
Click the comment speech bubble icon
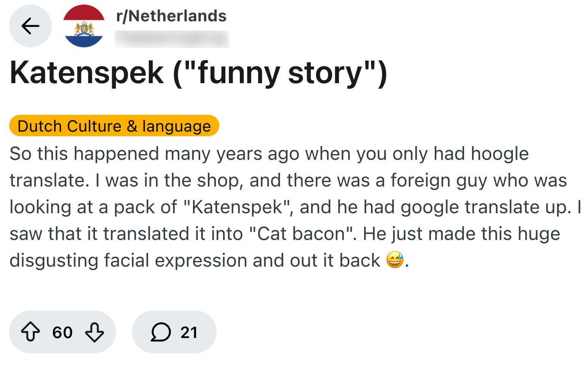(x=161, y=332)
